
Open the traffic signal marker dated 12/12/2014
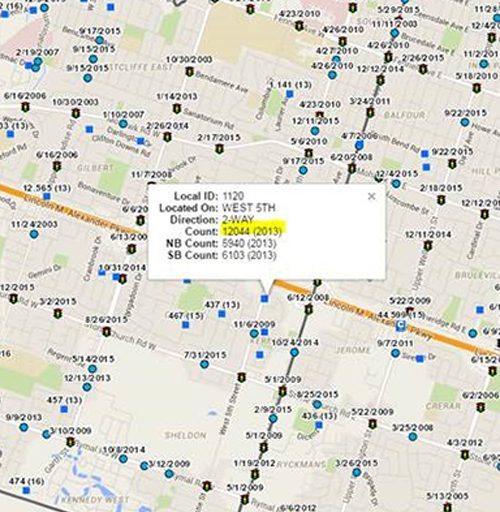tap(380, 80)
